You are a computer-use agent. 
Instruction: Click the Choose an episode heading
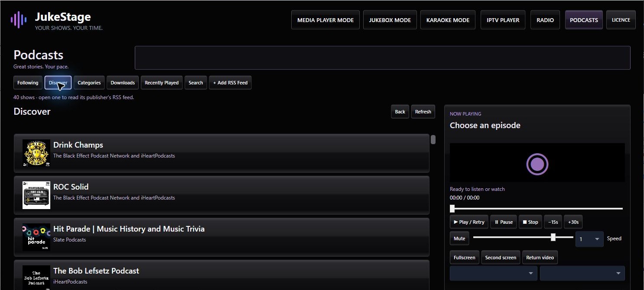[485, 126]
